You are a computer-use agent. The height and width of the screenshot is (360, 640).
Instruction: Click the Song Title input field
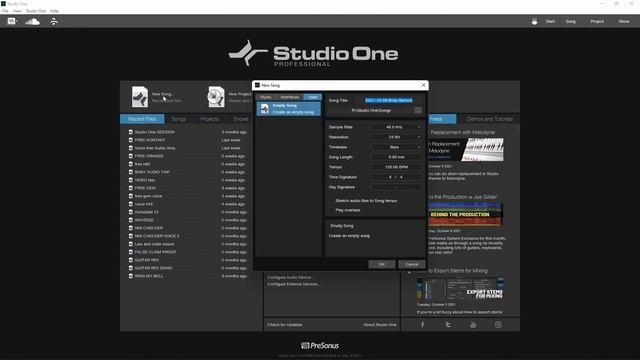tap(389, 100)
